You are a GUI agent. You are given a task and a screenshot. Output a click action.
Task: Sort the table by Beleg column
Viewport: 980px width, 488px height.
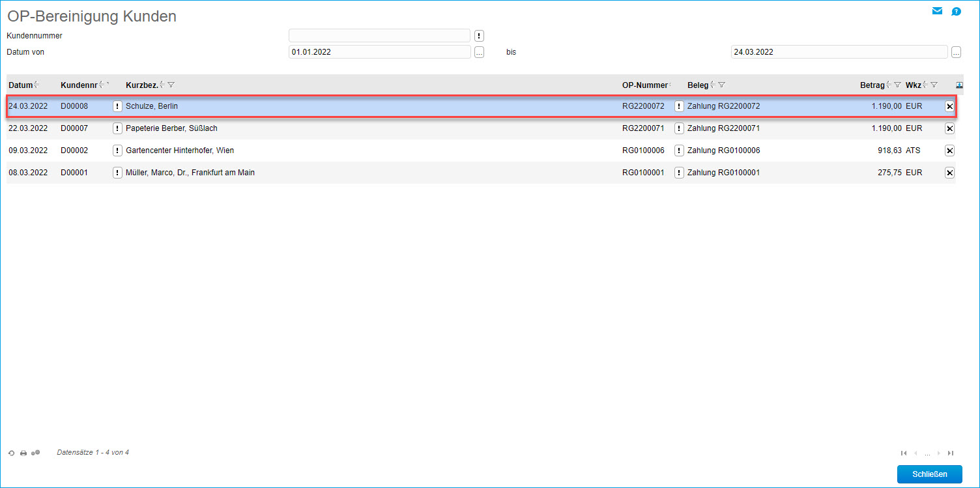coord(713,85)
